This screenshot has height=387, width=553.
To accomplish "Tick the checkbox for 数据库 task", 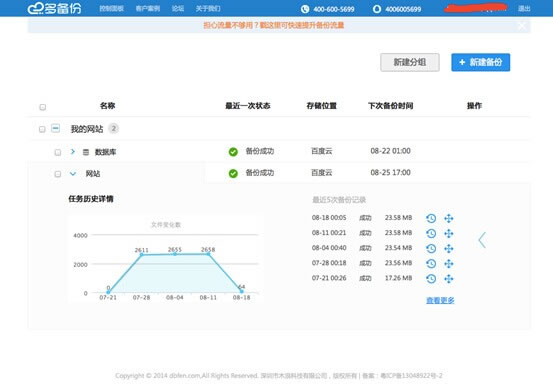I will [58, 152].
